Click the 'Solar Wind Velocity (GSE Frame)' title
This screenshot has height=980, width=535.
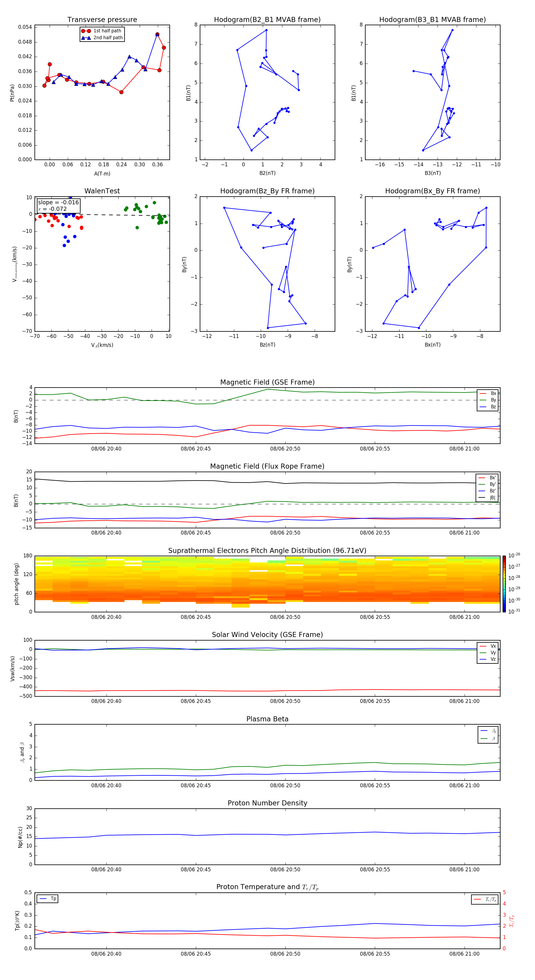point(267,635)
